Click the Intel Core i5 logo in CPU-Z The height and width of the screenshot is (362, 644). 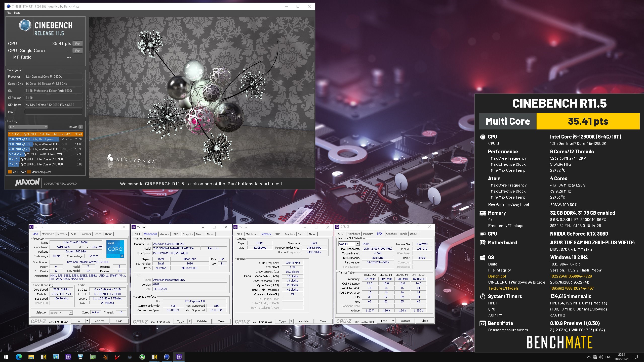pyautogui.click(x=115, y=249)
